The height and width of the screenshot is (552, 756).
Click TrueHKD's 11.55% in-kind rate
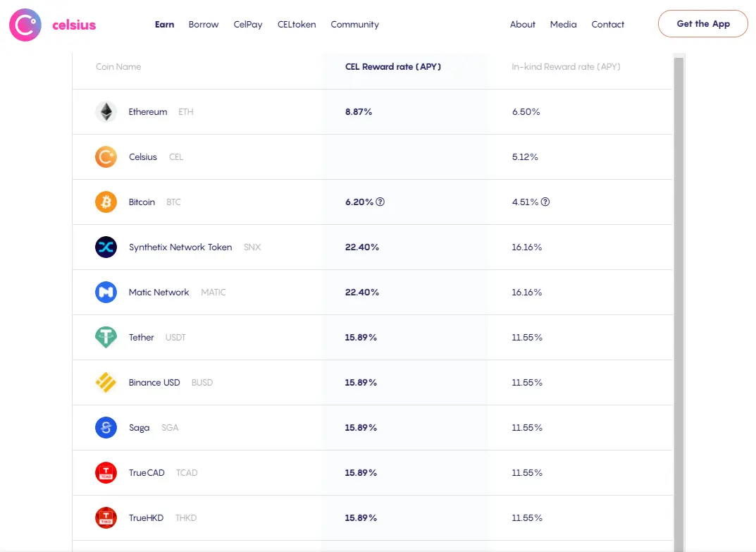click(527, 517)
